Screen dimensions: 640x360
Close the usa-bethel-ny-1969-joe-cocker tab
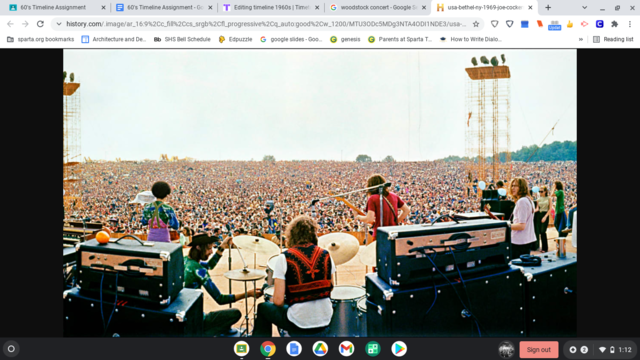click(x=530, y=7)
